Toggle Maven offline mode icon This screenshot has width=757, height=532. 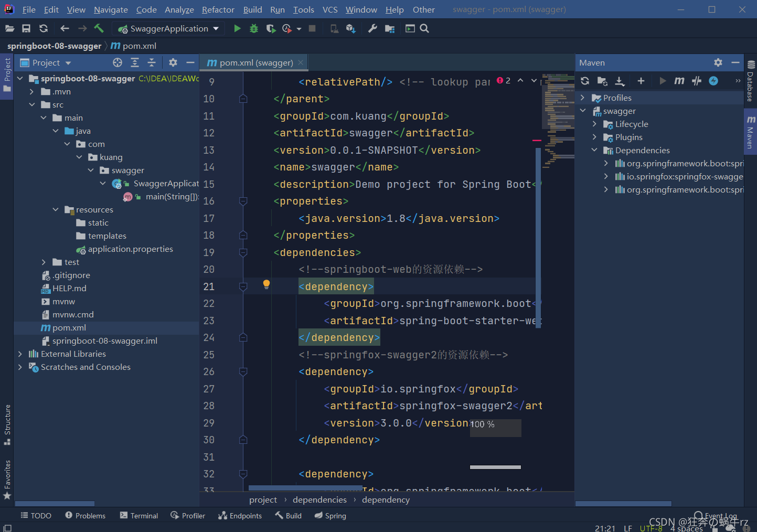click(697, 81)
